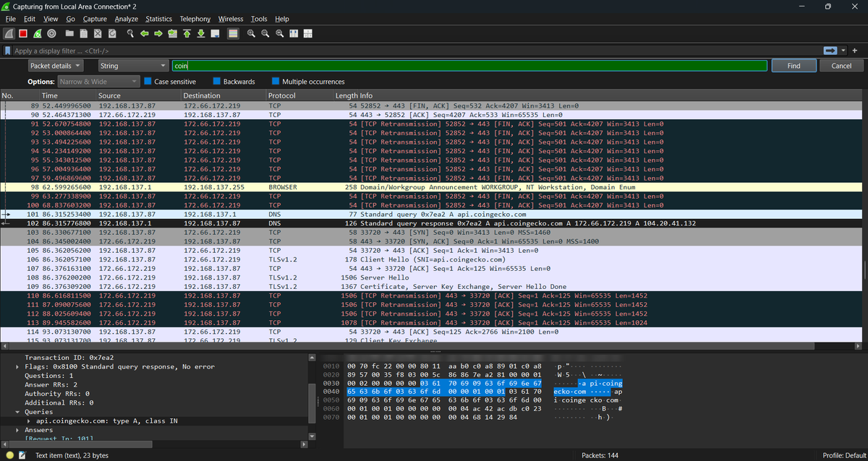
Task: Click the Cancel search button
Action: [x=841, y=66]
